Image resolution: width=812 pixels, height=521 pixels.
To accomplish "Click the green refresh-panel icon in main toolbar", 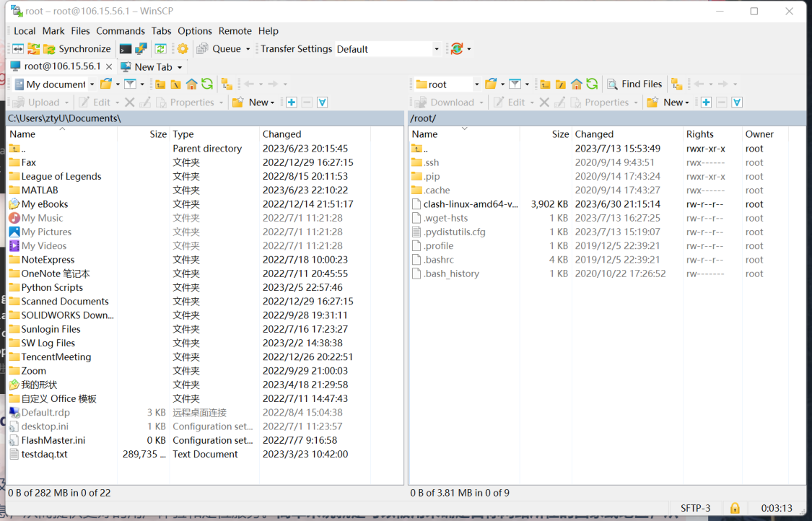I will 160,48.
